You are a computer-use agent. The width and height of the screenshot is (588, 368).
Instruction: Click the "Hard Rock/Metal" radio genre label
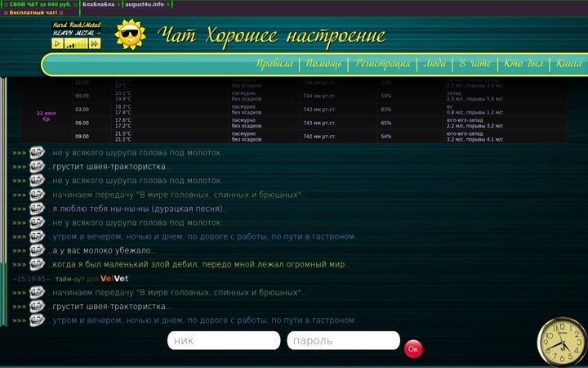pyautogui.click(x=77, y=25)
